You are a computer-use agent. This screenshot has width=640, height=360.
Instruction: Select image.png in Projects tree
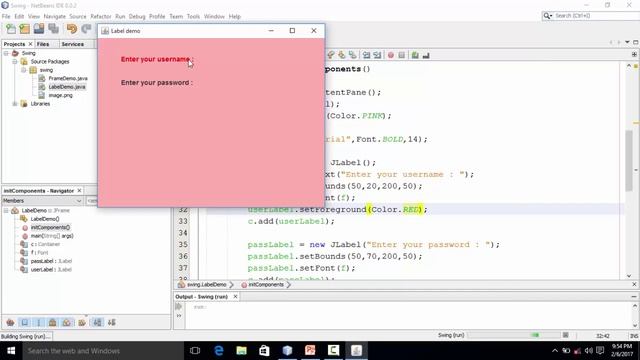click(60, 95)
